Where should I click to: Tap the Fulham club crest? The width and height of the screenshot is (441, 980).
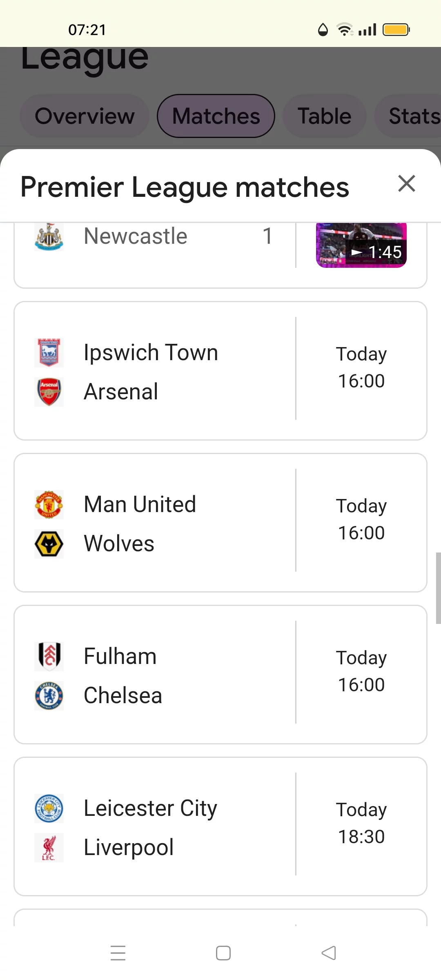coord(49,656)
